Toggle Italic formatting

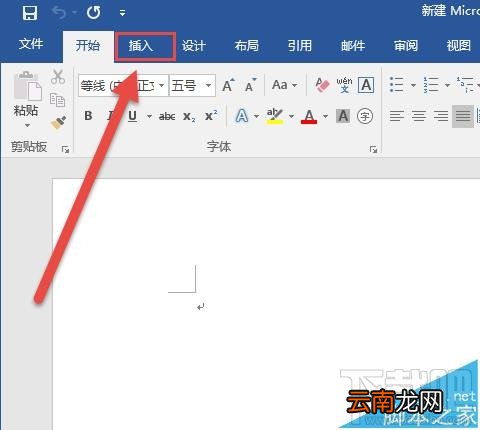[111, 116]
